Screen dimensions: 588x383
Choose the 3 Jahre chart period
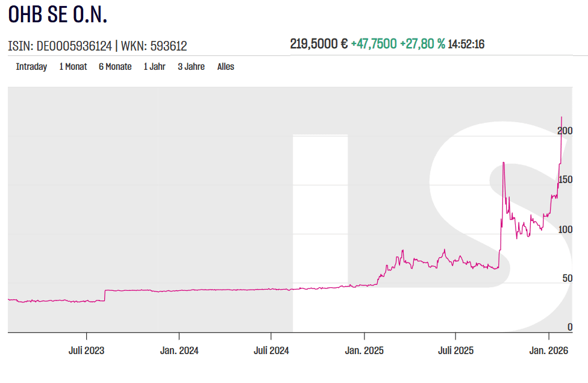tap(191, 67)
